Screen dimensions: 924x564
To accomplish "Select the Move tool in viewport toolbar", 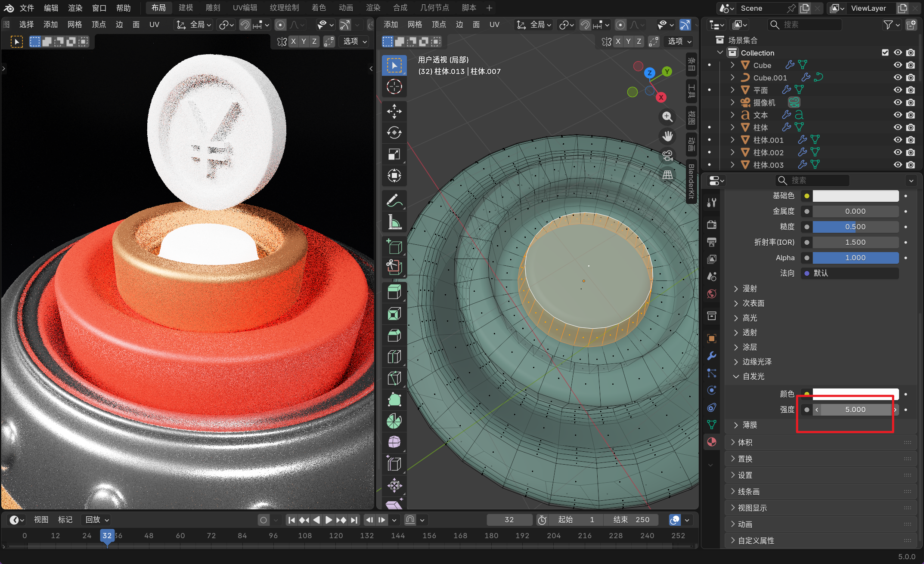I will point(394,111).
